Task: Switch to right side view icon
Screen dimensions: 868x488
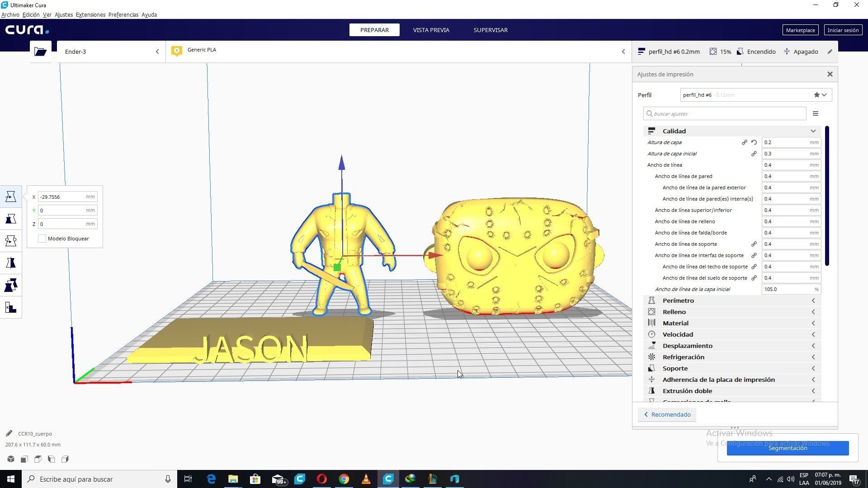Action: (x=65, y=459)
